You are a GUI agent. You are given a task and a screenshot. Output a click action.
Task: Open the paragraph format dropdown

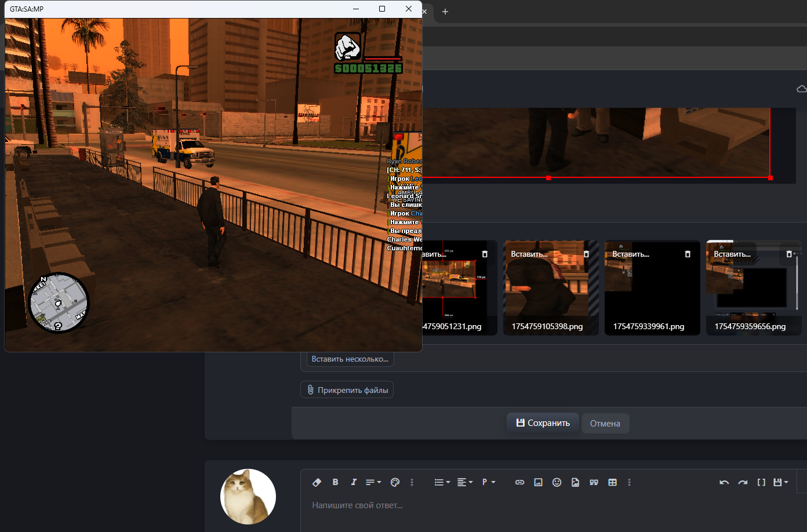(x=488, y=482)
